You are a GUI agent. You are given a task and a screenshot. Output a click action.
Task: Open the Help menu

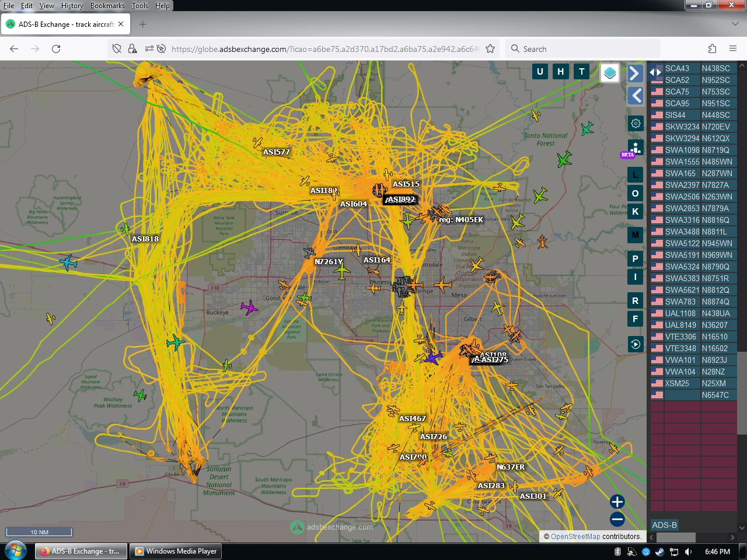(162, 6)
